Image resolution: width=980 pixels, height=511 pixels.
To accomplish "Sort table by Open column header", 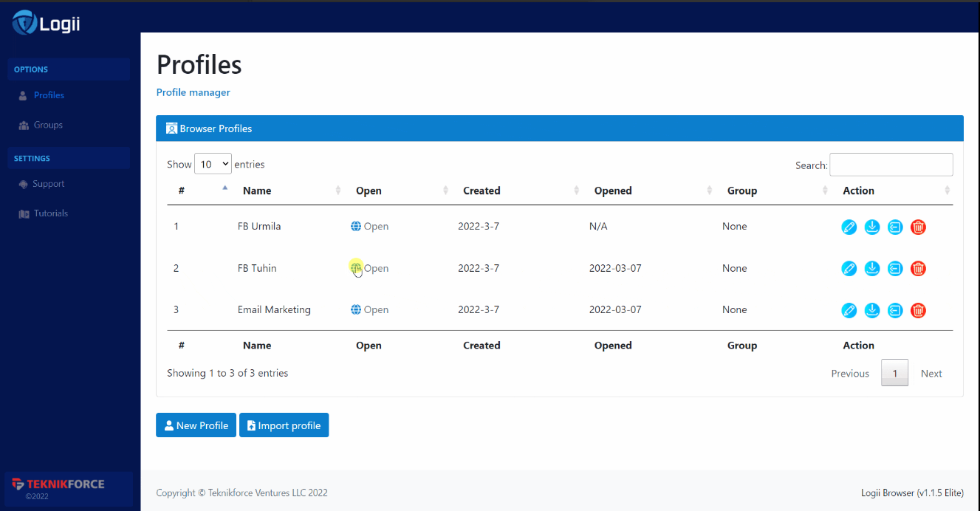I will tap(400, 191).
